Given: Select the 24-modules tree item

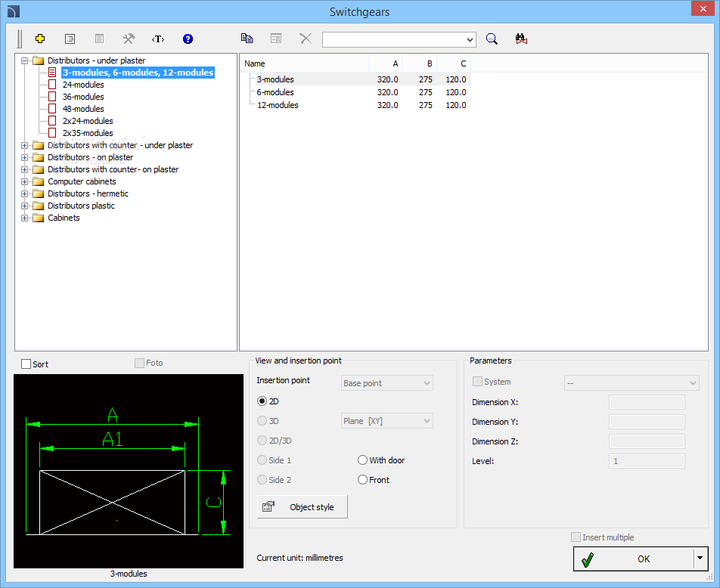Looking at the screenshot, I should pos(83,85).
